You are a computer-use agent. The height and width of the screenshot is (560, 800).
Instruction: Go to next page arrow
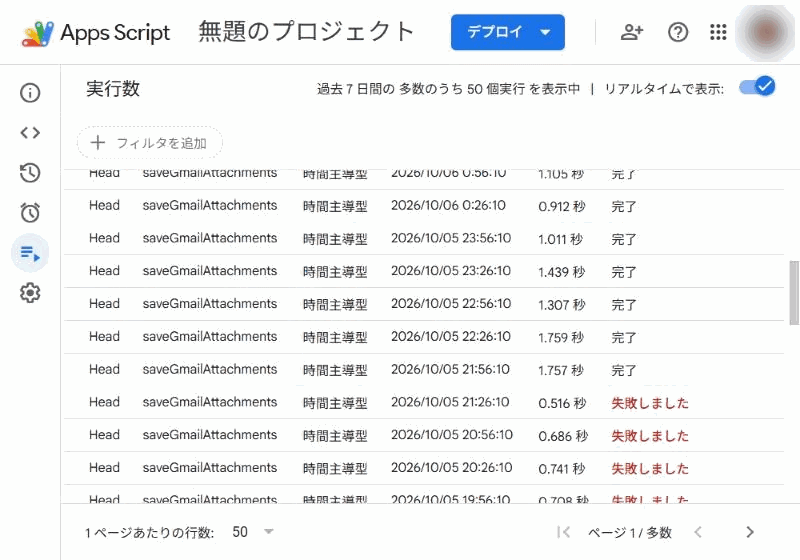(x=749, y=532)
